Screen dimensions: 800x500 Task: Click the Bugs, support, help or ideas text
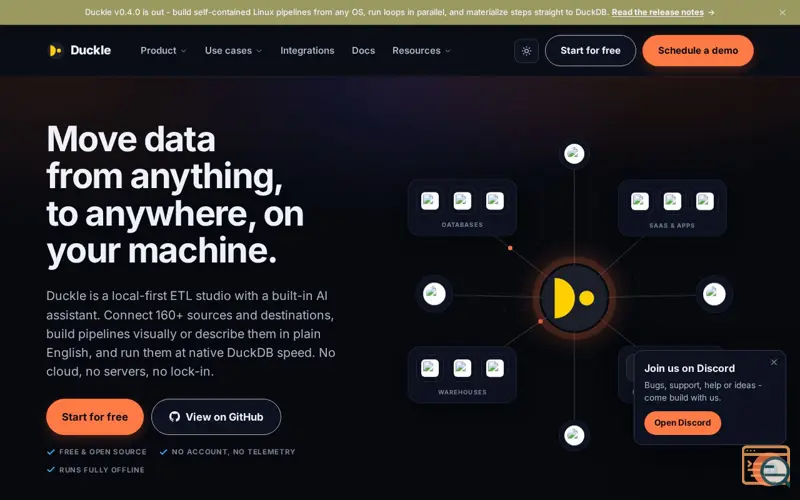pyautogui.click(x=703, y=391)
